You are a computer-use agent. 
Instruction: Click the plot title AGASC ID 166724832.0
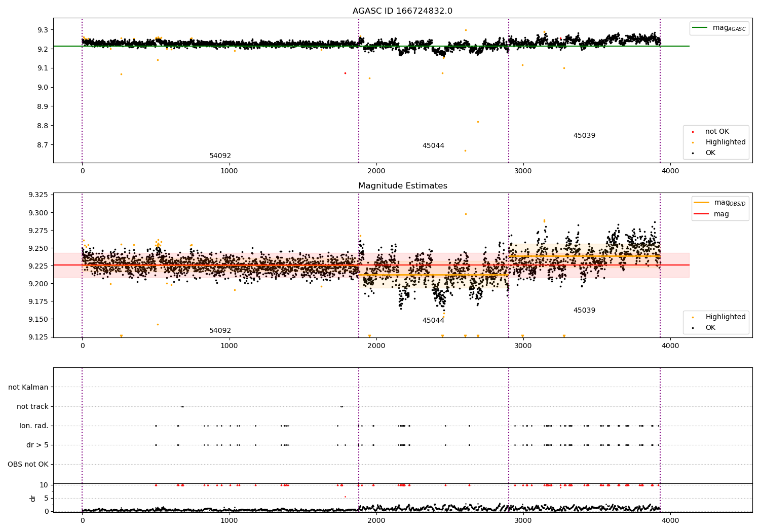point(402,11)
